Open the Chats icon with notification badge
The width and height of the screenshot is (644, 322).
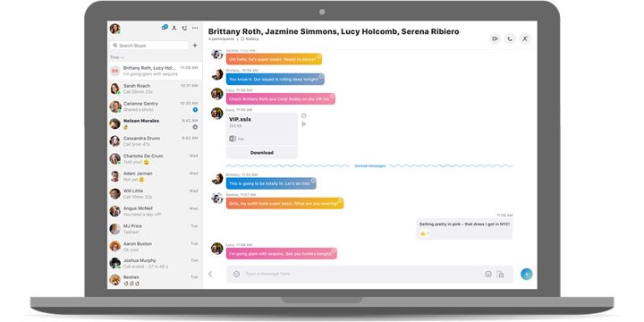165,28
